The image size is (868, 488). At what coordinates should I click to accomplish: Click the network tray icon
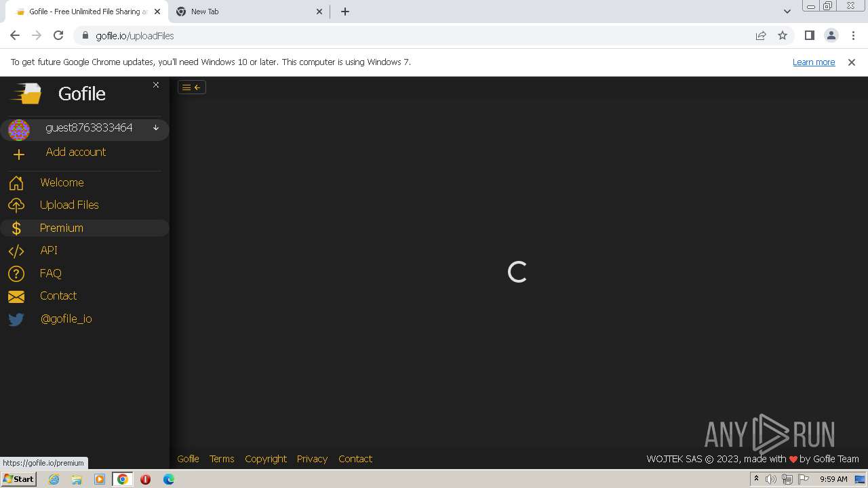click(787, 479)
